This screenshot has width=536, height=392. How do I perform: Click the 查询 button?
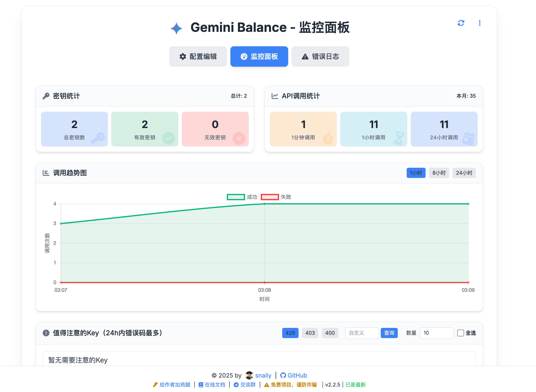click(389, 333)
